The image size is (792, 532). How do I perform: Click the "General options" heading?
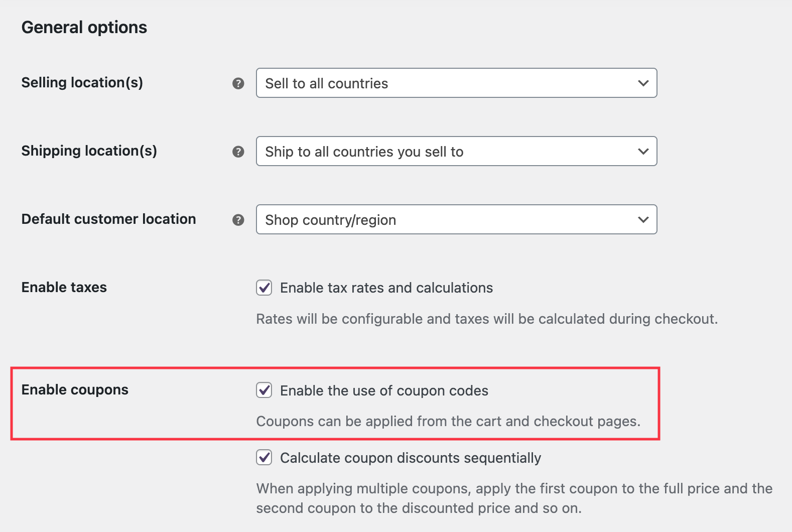[84, 28]
